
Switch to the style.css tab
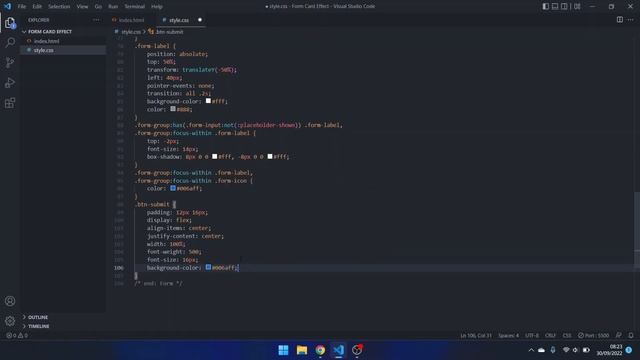pyautogui.click(x=179, y=20)
